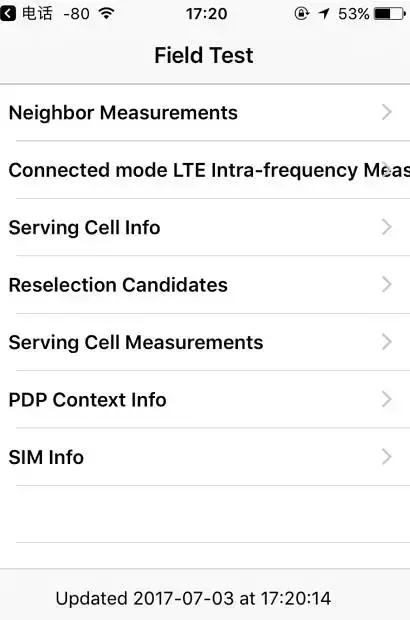Tap the Wi-Fi signal icon
The width and height of the screenshot is (410, 620).
click(x=106, y=14)
